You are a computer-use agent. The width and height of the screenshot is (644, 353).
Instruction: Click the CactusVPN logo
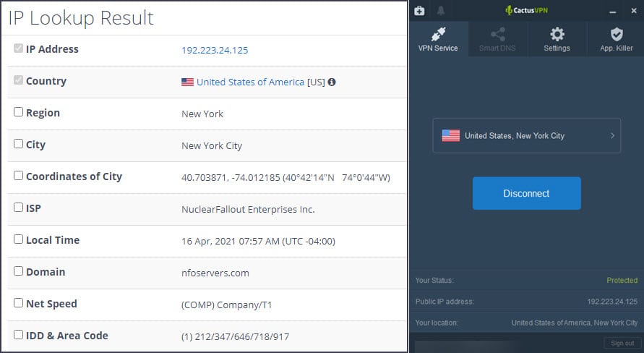coord(526,10)
